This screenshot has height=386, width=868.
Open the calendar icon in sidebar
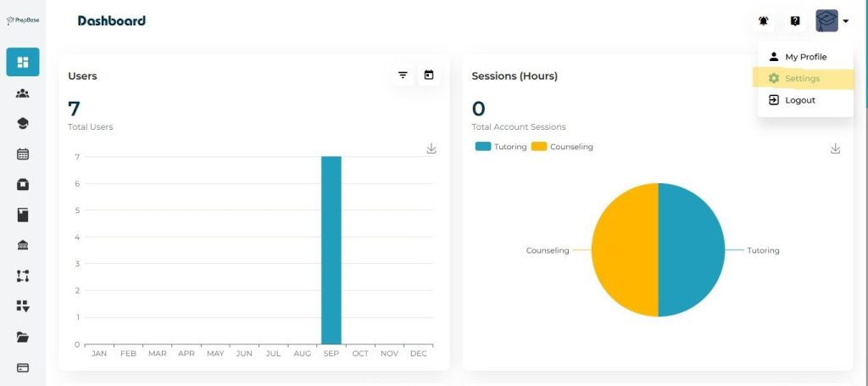[x=23, y=154]
